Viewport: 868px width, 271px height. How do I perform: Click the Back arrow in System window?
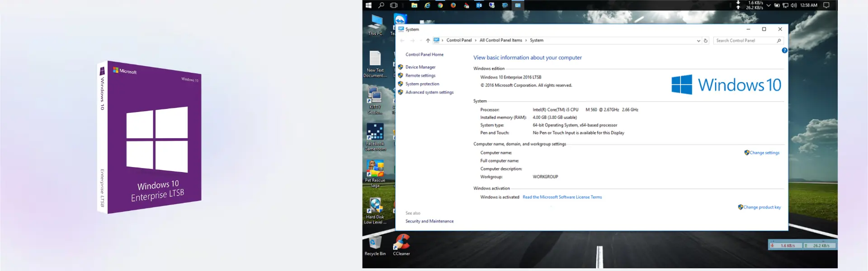tap(402, 41)
